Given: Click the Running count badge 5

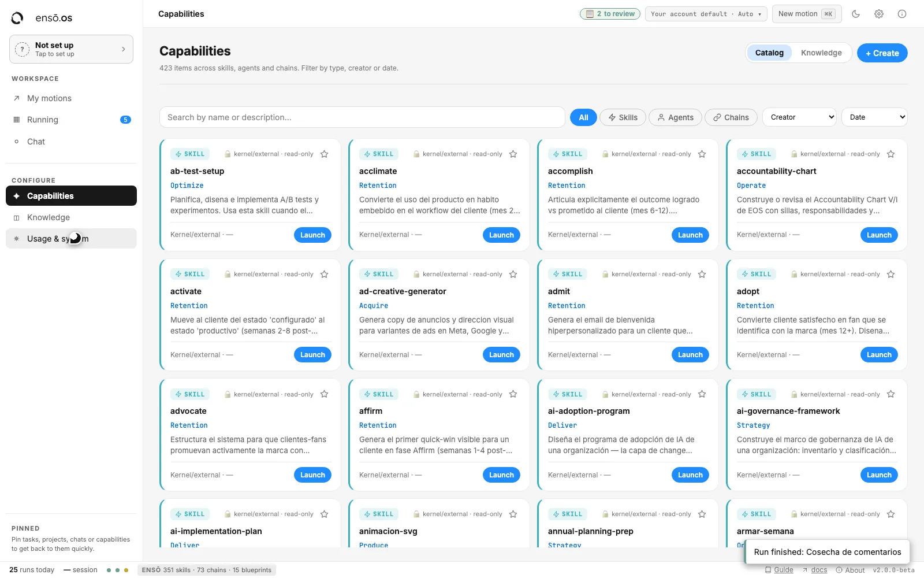Looking at the screenshot, I should click(x=125, y=120).
